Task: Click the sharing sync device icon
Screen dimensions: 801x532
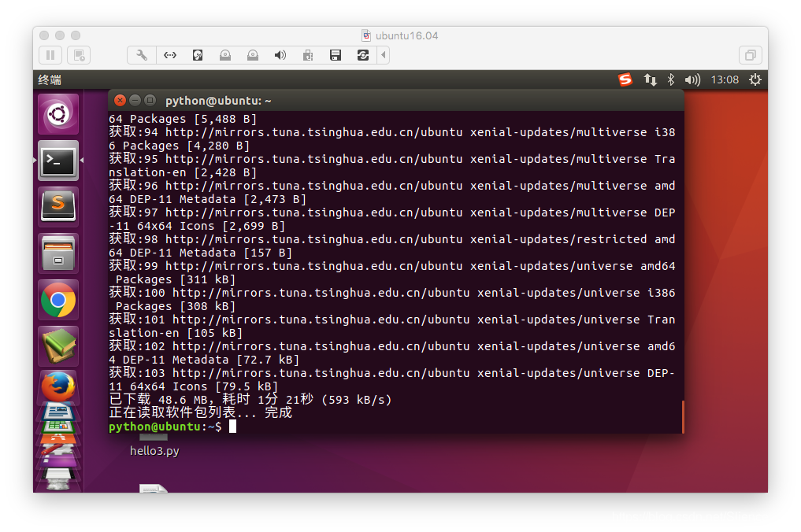Action: [x=363, y=55]
